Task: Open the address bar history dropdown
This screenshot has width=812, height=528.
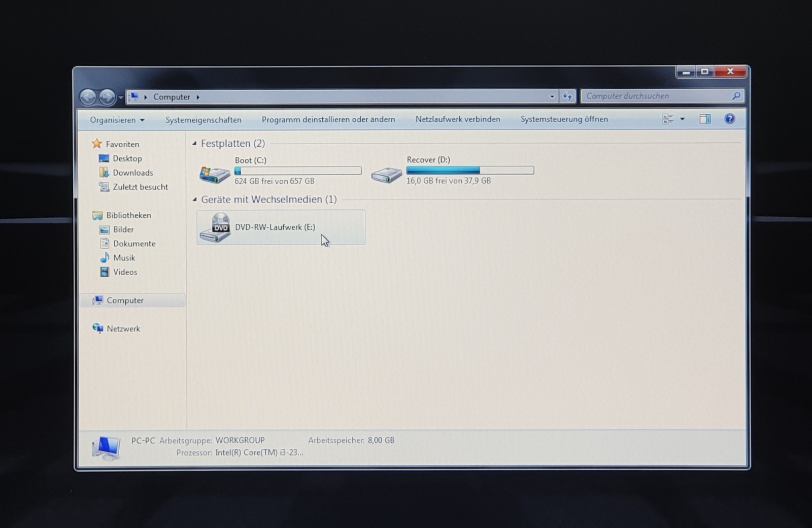Action: 552,96
